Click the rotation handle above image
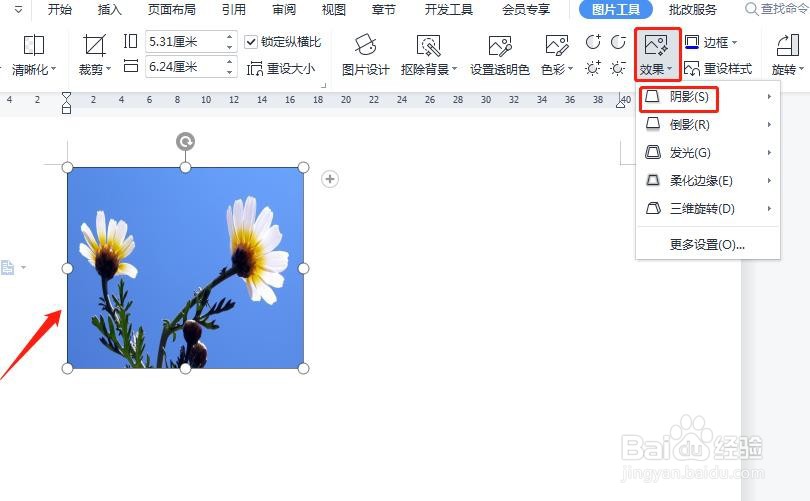This screenshot has width=810, height=501. point(185,141)
